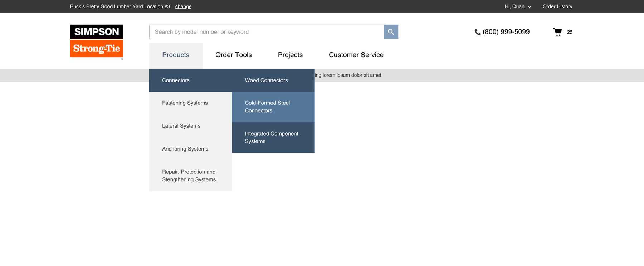Image resolution: width=644 pixels, height=266 pixels.
Task: Select Cold-Formed Steel Connectors
Action: 267,107
